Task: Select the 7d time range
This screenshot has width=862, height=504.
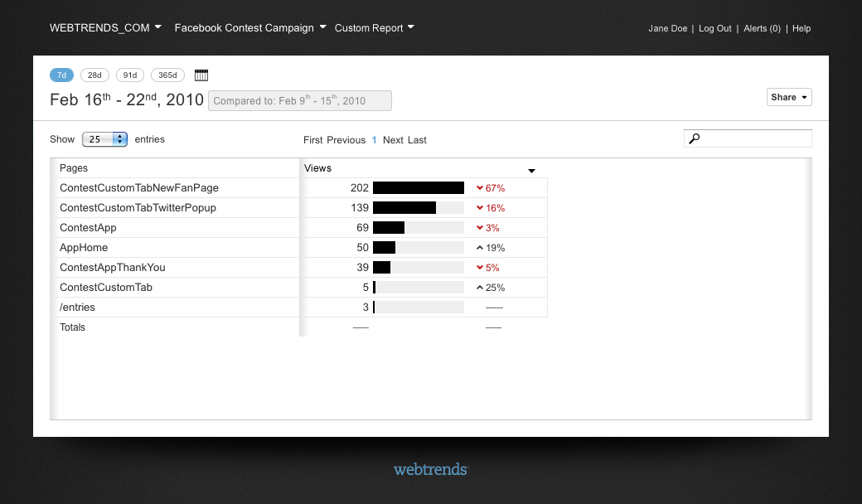Action: [62, 75]
